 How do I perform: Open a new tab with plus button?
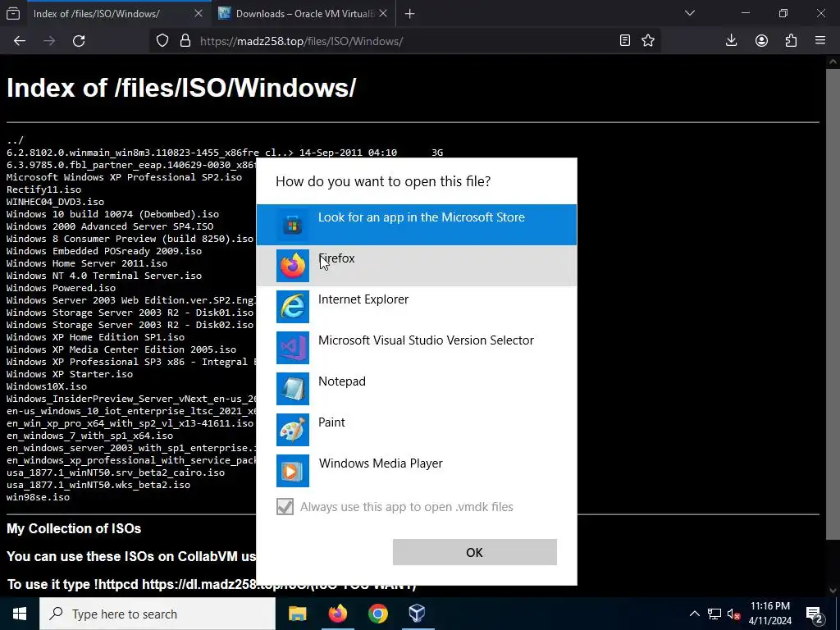410,14
